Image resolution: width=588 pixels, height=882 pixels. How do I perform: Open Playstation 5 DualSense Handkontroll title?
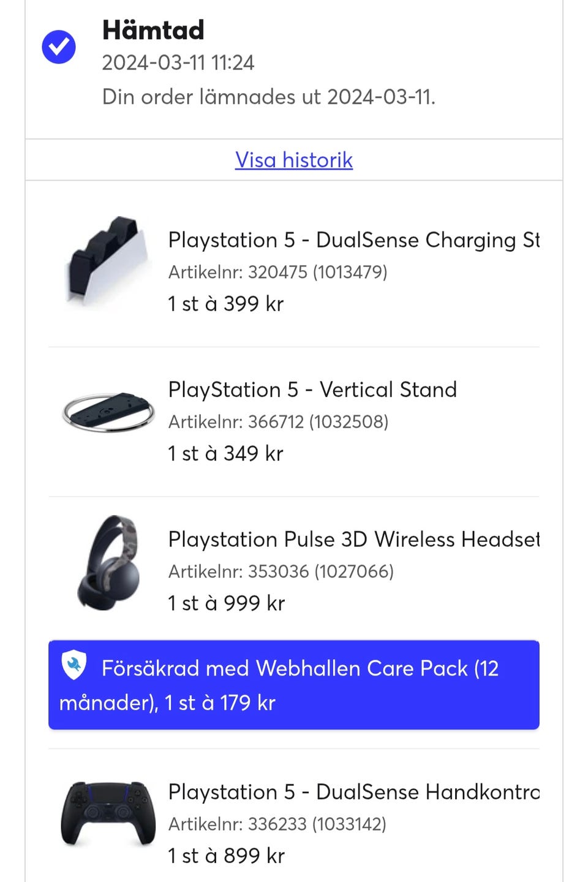click(353, 792)
